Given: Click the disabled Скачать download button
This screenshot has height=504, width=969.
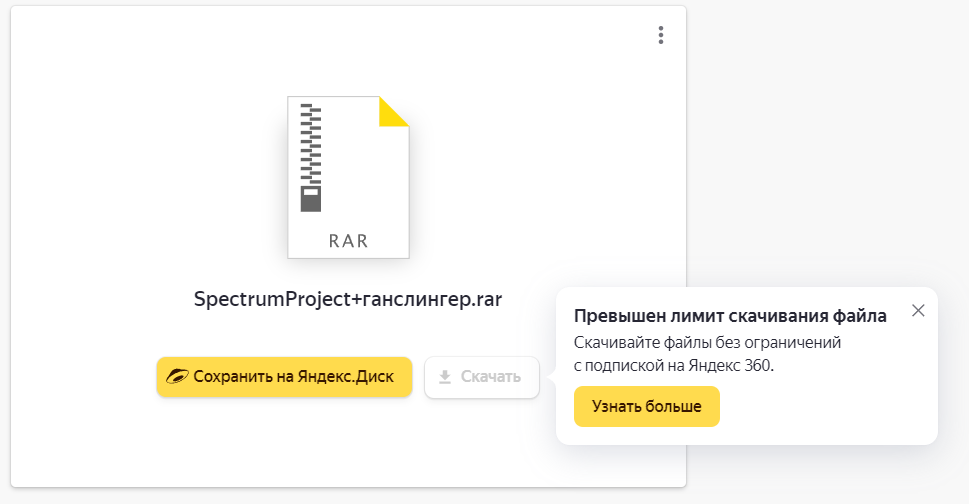Looking at the screenshot, I should pyautogui.click(x=481, y=377).
